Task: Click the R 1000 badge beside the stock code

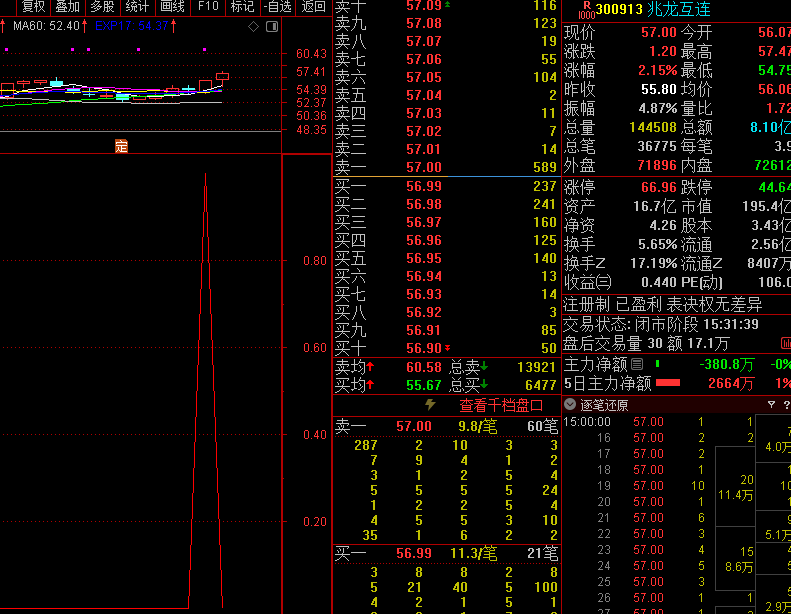Action: 585,10
